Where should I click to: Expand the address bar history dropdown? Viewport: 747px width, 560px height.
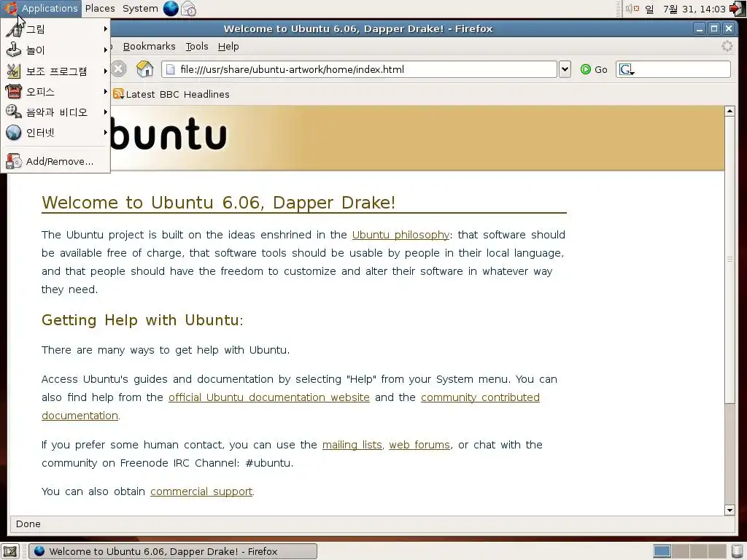coord(565,69)
